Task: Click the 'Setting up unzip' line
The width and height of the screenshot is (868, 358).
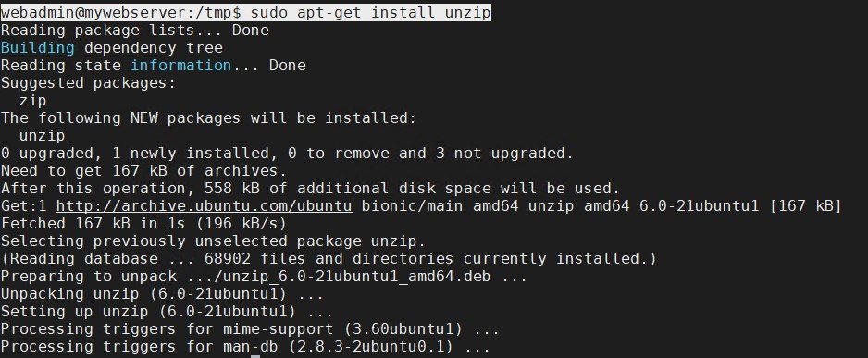Action: 167,312
